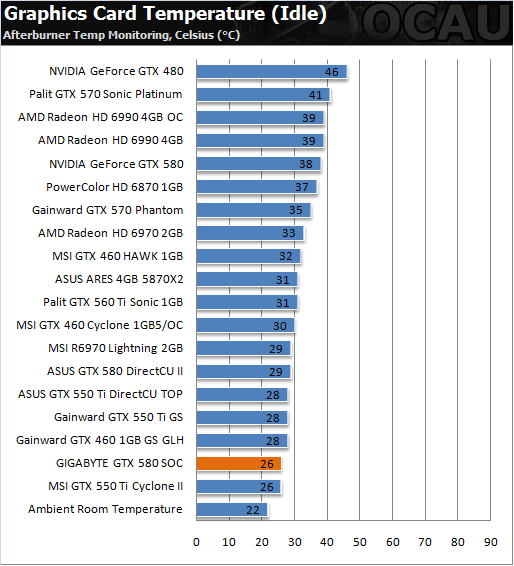514x566 pixels.
Task: Click the ASUS GTX 580 DirectCU II label
Action: click(115, 371)
